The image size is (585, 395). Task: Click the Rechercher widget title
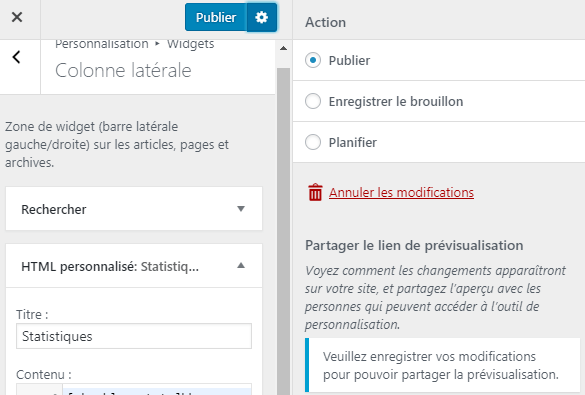tap(54, 210)
